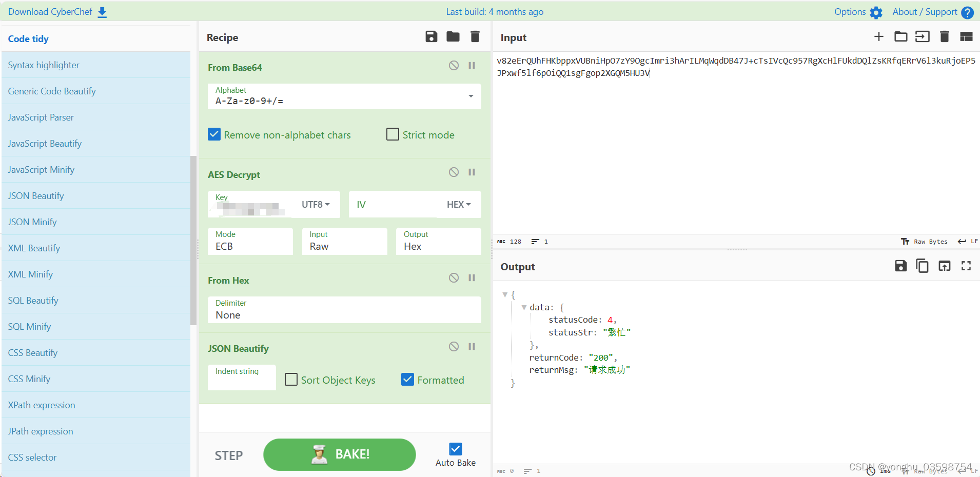
Task: Open AES Input format Raw selector
Action: (x=344, y=241)
